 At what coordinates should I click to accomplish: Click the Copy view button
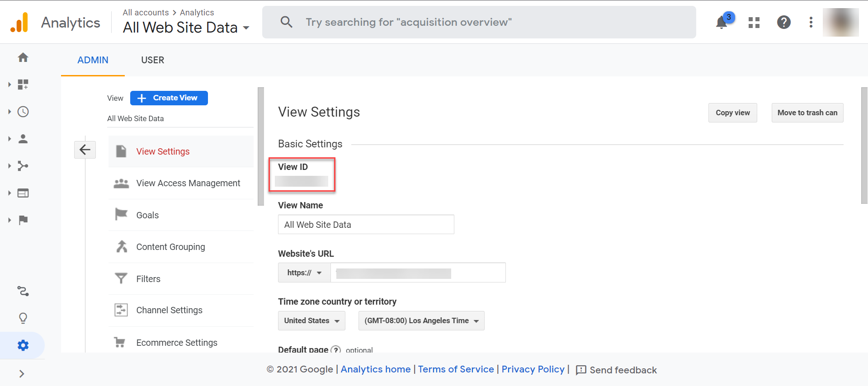733,113
